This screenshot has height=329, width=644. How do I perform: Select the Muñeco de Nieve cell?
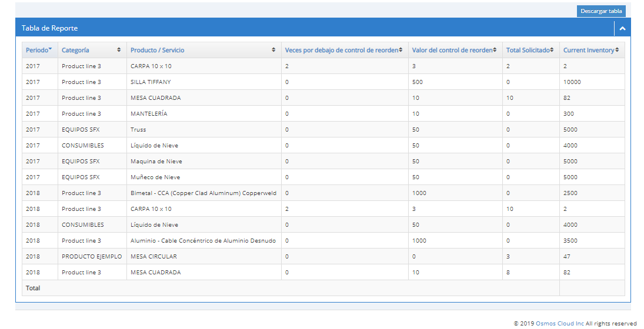tap(203, 177)
